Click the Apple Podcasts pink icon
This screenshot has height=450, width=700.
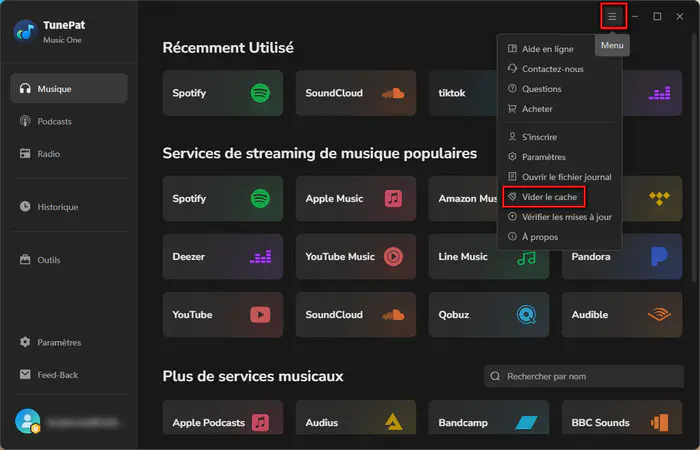coord(260,422)
